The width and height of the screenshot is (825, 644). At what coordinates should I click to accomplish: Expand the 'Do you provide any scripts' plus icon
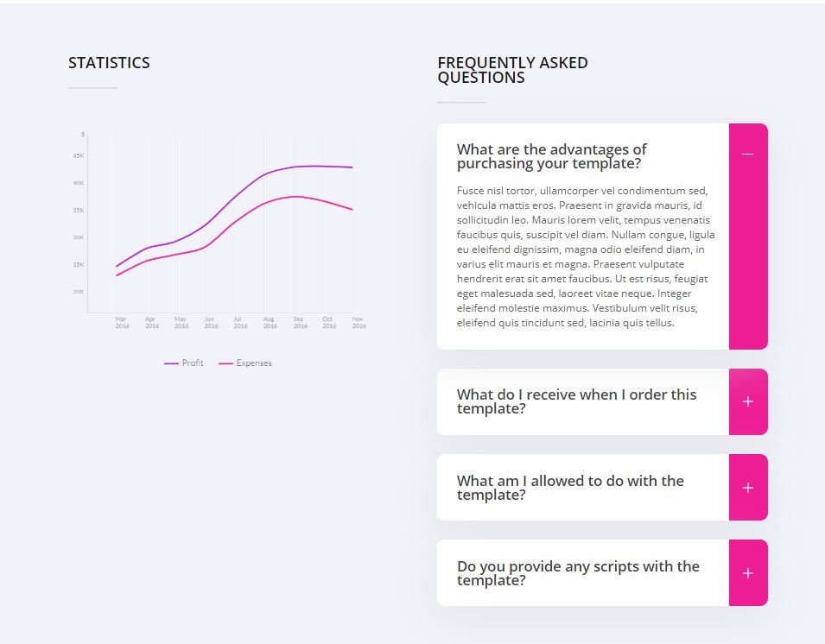(x=748, y=573)
